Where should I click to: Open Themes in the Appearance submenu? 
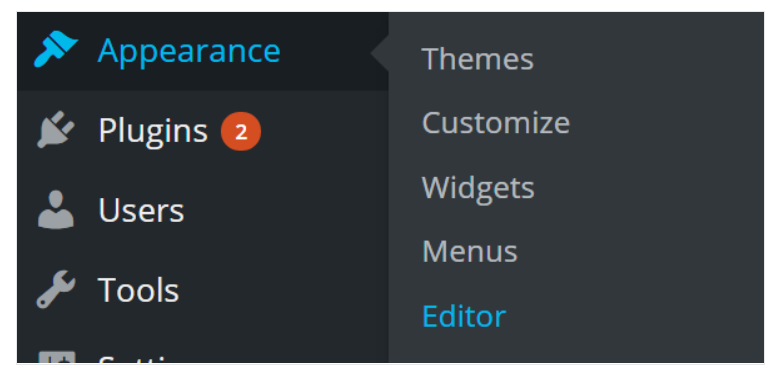tap(477, 59)
